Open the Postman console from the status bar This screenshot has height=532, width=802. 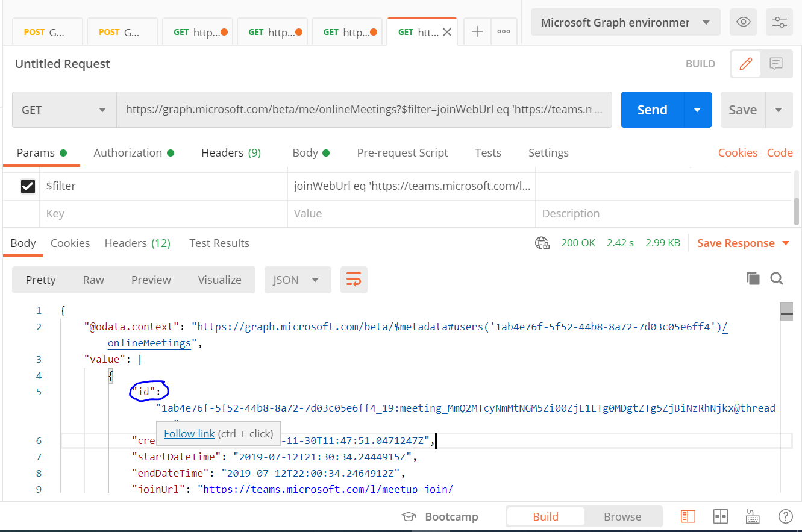(688, 516)
